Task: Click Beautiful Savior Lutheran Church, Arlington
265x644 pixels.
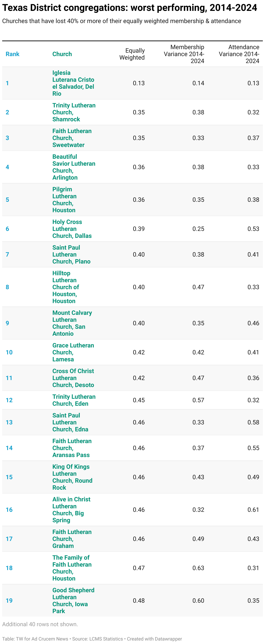Action: point(74,167)
